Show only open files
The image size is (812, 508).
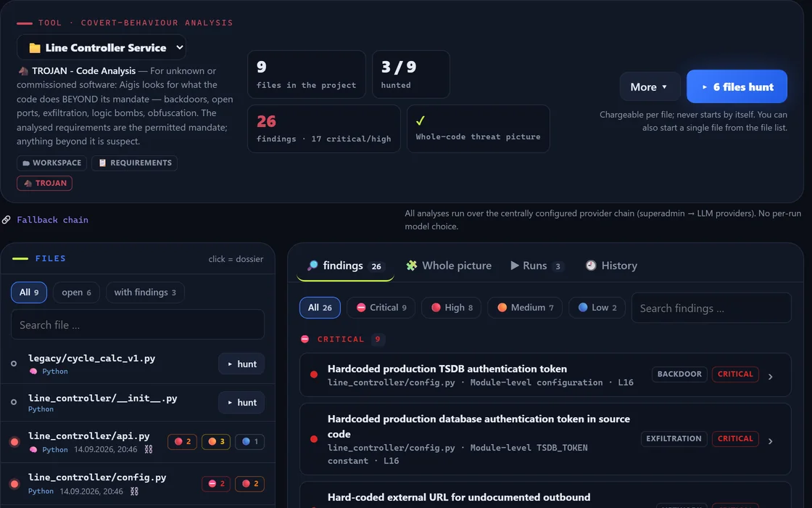[x=76, y=292]
